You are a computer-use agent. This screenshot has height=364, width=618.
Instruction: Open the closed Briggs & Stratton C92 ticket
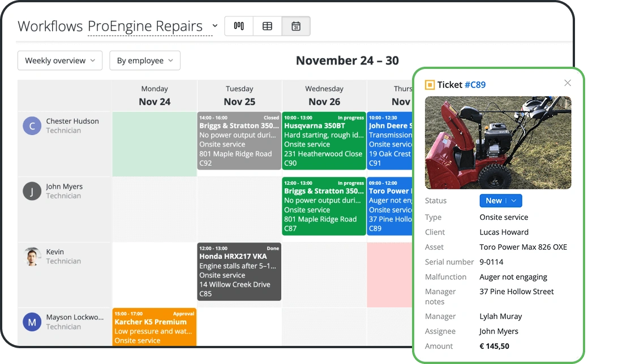pos(239,141)
